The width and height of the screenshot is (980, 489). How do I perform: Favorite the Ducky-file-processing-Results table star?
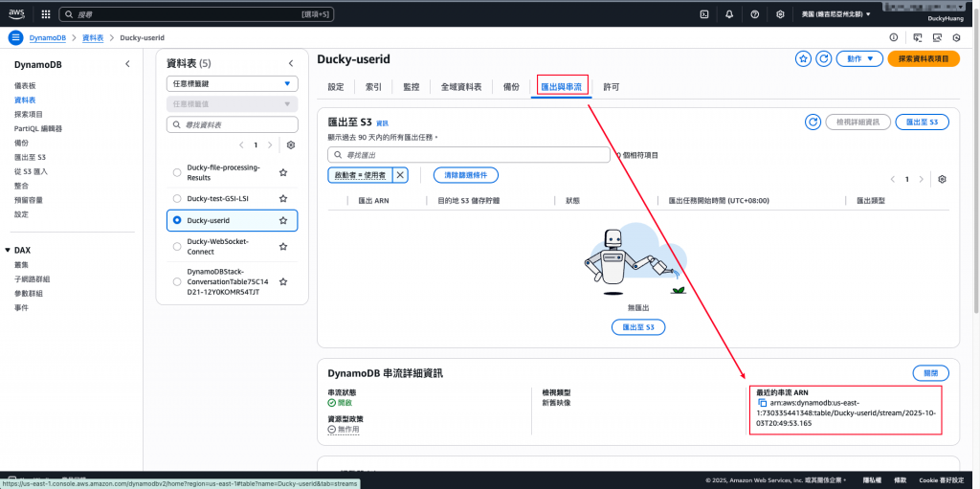coord(283,172)
